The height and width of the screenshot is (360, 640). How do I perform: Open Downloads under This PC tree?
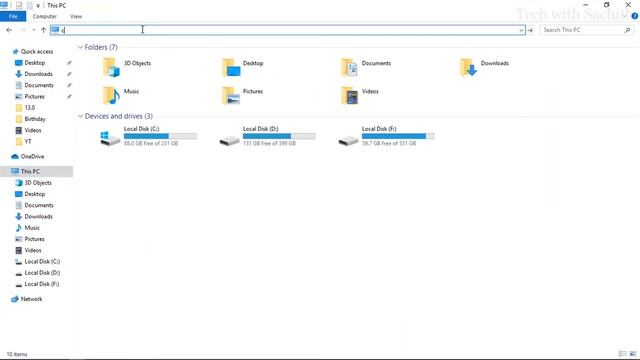point(38,216)
